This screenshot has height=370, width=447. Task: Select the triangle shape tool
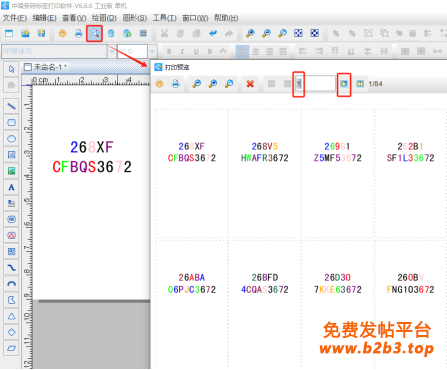click(x=12, y=316)
